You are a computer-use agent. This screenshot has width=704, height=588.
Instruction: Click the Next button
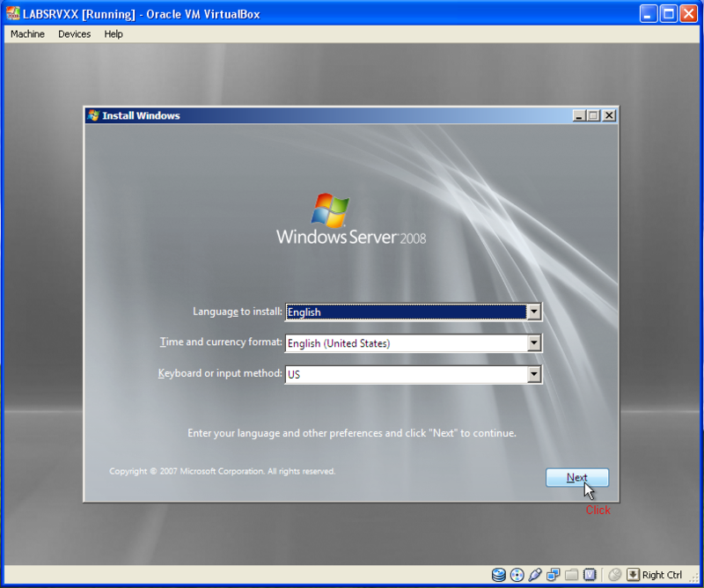576,478
